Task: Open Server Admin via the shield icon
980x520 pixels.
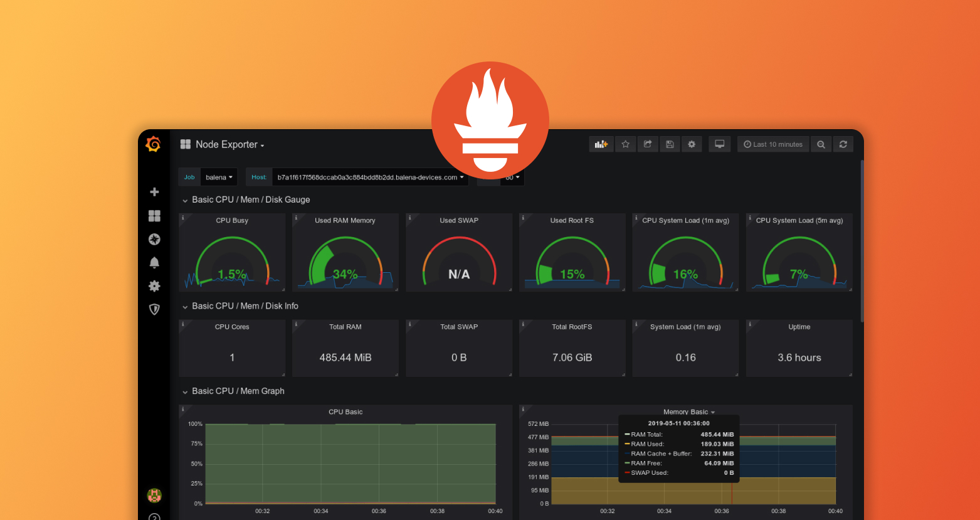Action: [154, 309]
